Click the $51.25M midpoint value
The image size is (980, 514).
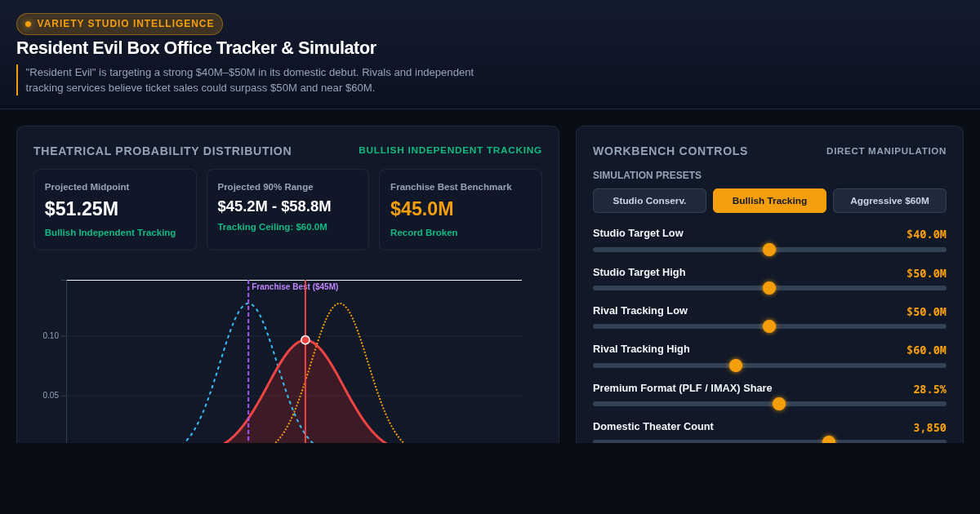[x=82, y=209]
